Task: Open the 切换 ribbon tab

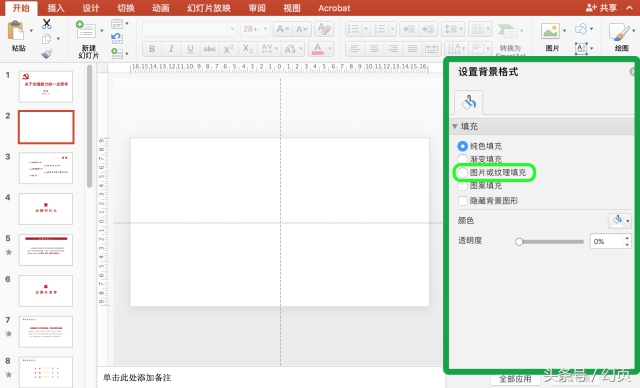Action: click(x=126, y=8)
